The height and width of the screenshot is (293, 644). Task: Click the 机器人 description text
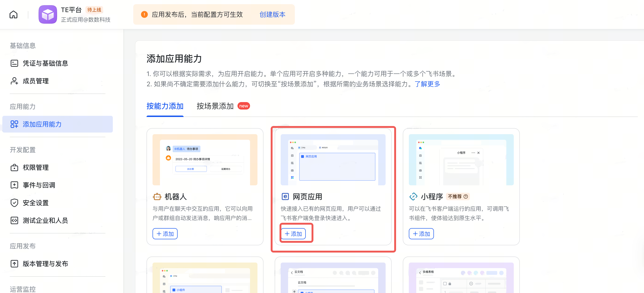coord(203,213)
